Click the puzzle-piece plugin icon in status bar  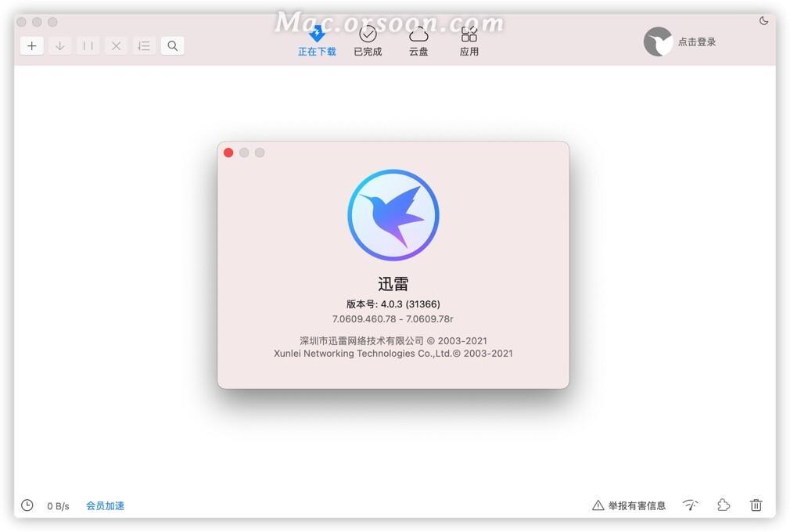pyautogui.click(x=724, y=505)
